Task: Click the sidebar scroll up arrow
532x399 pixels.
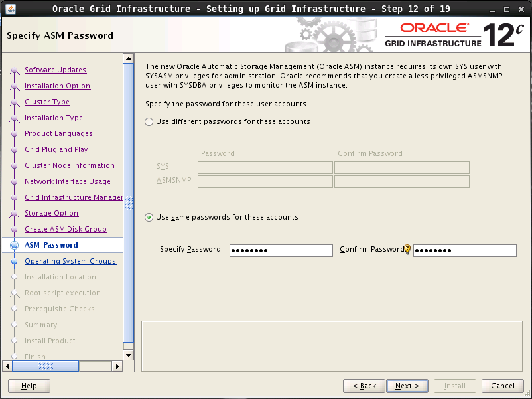Action: (x=129, y=59)
